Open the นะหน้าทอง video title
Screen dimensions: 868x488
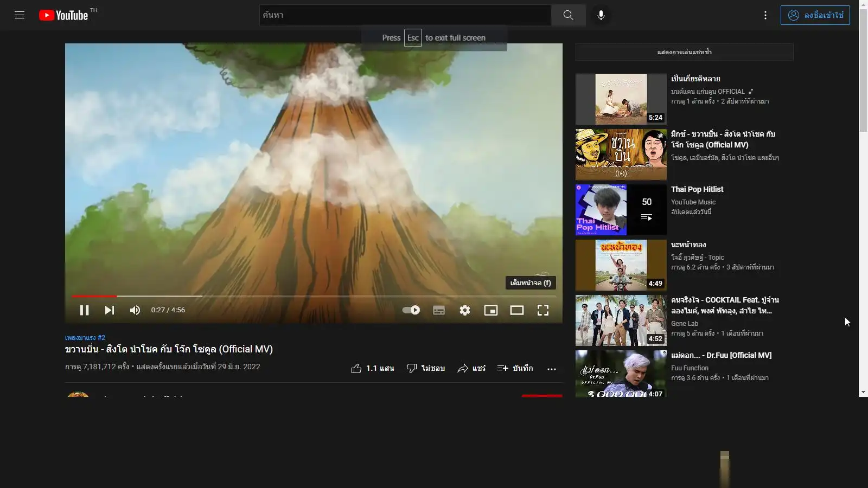click(x=689, y=245)
